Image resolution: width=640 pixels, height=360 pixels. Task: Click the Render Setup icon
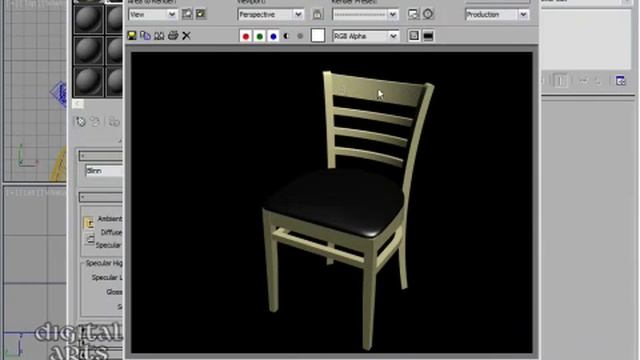(413, 14)
